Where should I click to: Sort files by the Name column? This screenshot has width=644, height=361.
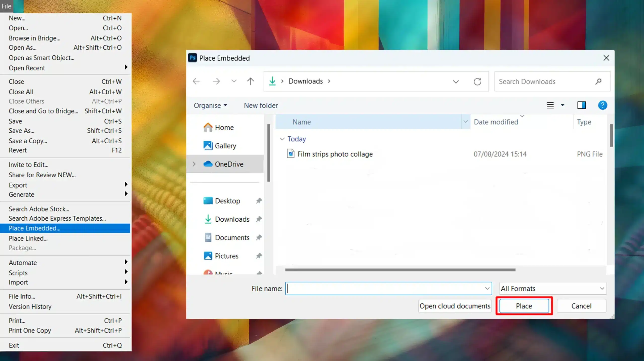369,122
